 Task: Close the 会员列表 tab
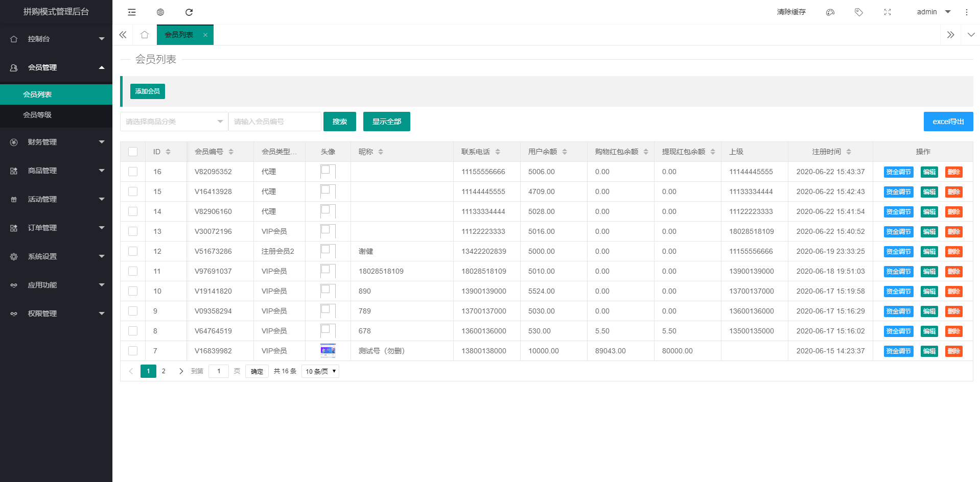pyautogui.click(x=205, y=35)
